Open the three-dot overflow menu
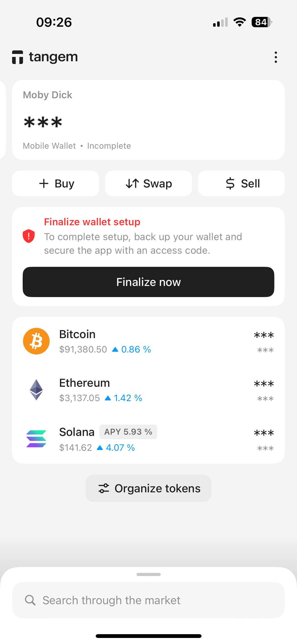 click(x=276, y=57)
